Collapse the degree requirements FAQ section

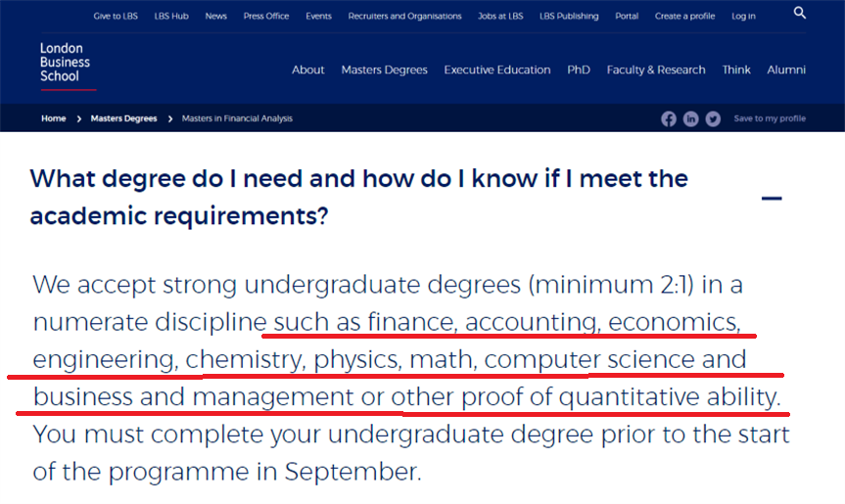(772, 198)
